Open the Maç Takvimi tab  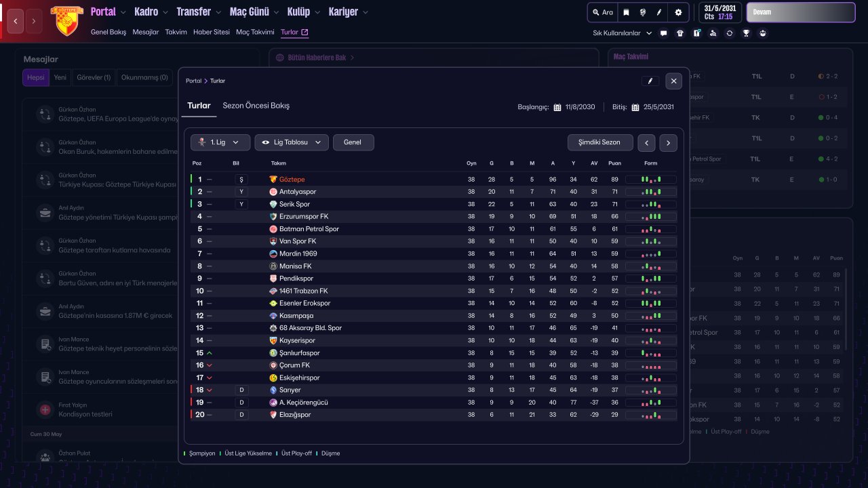pos(255,32)
